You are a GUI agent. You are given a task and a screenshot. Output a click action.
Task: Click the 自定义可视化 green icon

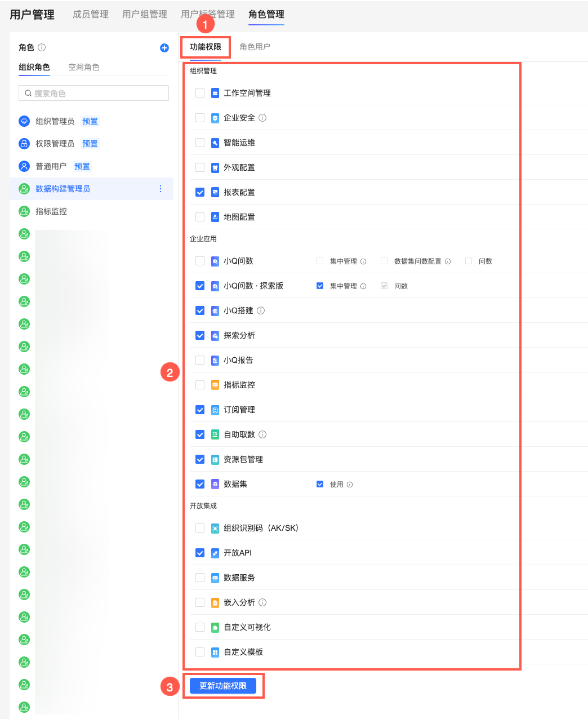point(215,627)
